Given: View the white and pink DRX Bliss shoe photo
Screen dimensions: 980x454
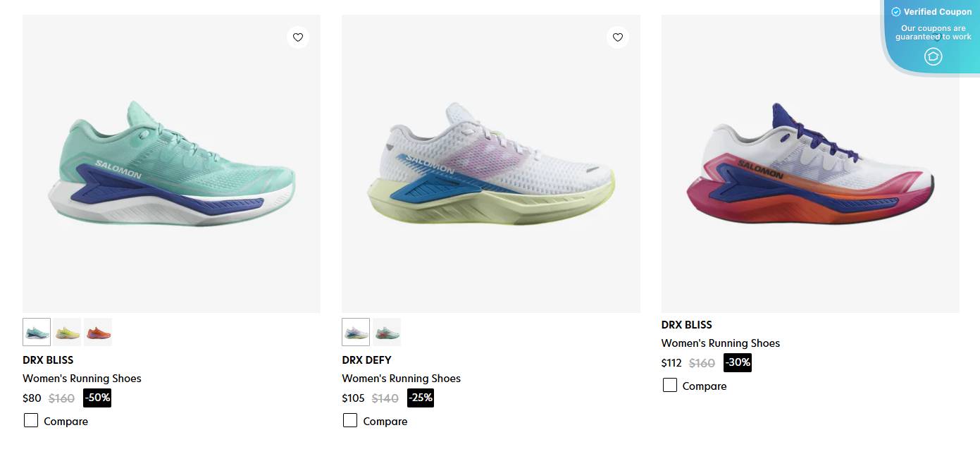Looking at the screenshot, I should (810, 164).
